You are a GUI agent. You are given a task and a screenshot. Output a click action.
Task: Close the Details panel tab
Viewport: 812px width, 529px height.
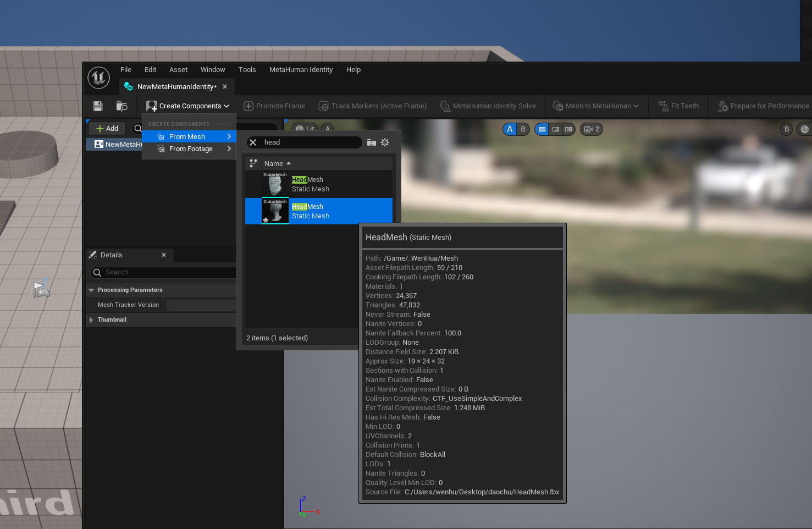[164, 255]
